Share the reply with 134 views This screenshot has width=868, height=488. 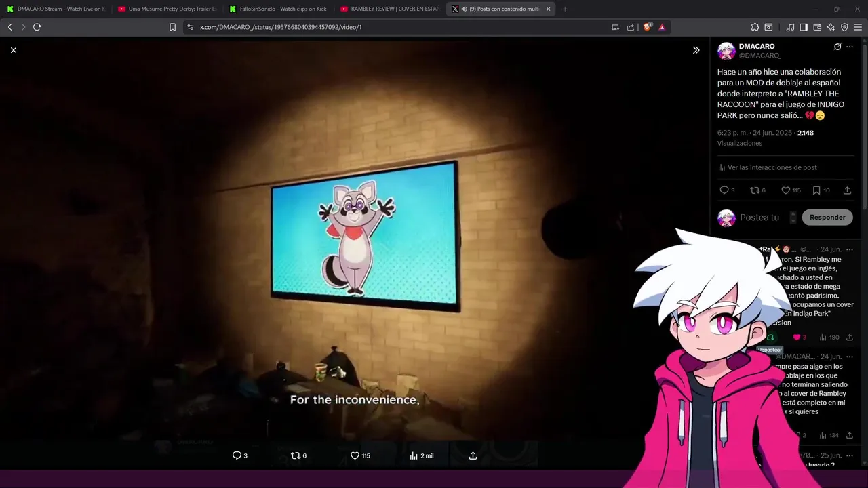(850, 435)
